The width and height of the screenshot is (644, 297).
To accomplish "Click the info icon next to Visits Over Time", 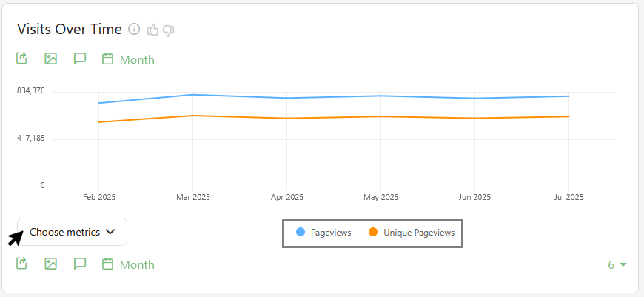I will pos(134,29).
